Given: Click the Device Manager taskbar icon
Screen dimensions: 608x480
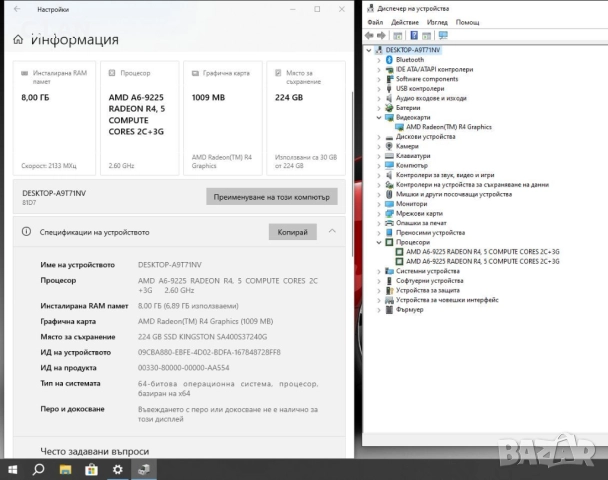Looking at the screenshot, I should pyautogui.click(x=144, y=470).
